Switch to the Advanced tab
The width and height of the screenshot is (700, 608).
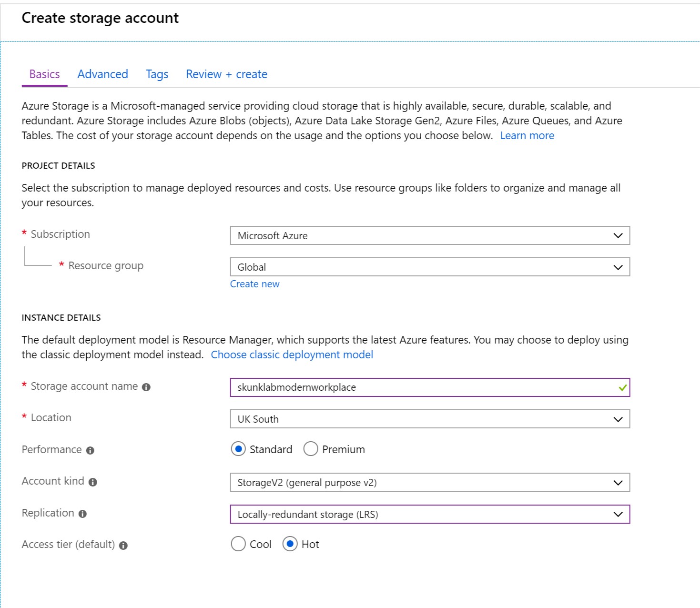pyautogui.click(x=102, y=74)
